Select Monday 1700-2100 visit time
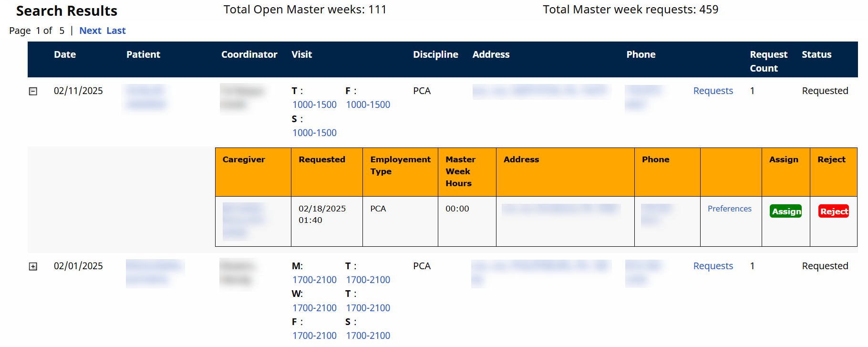Screen dimensions: 868x347 [x=314, y=280]
